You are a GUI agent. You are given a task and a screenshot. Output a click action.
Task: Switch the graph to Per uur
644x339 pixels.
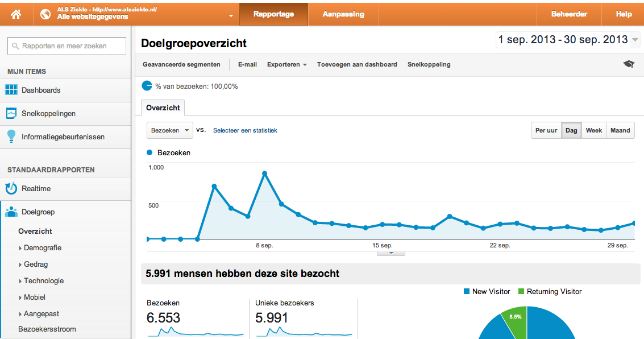click(546, 130)
